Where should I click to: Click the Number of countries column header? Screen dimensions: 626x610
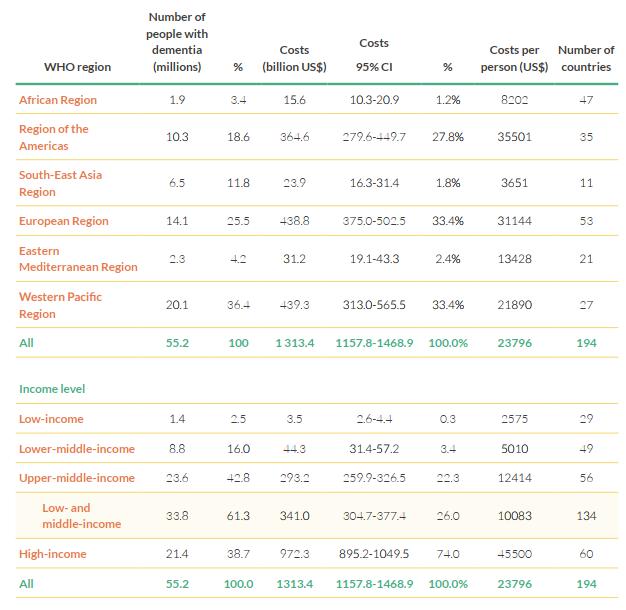pyautogui.click(x=586, y=58)
